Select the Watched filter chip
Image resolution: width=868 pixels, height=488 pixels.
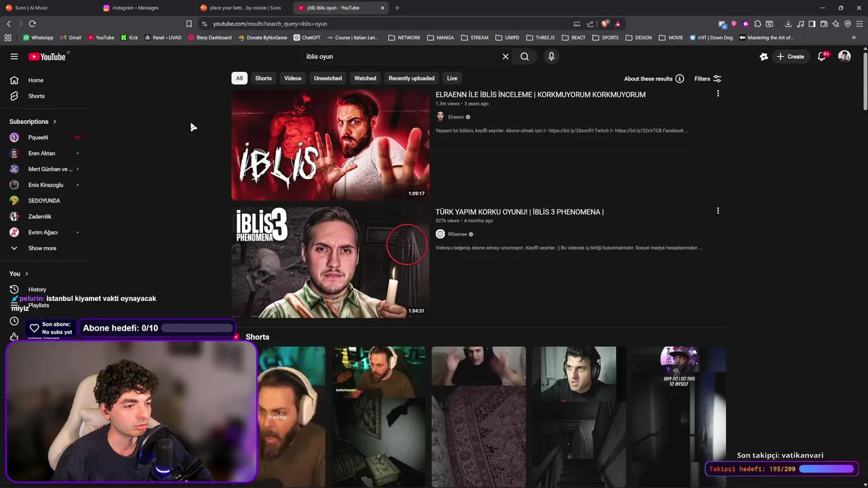coord(365,78)
